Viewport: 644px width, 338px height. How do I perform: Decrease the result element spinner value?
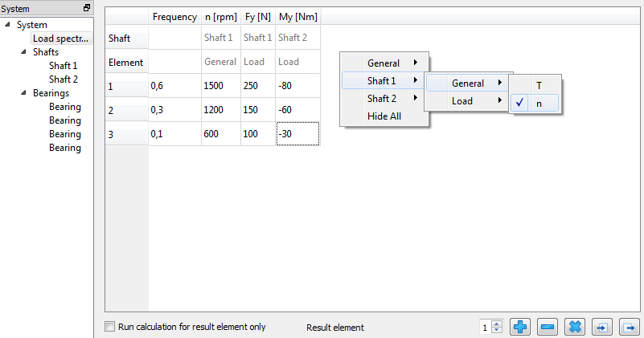[x=497, y=330]
